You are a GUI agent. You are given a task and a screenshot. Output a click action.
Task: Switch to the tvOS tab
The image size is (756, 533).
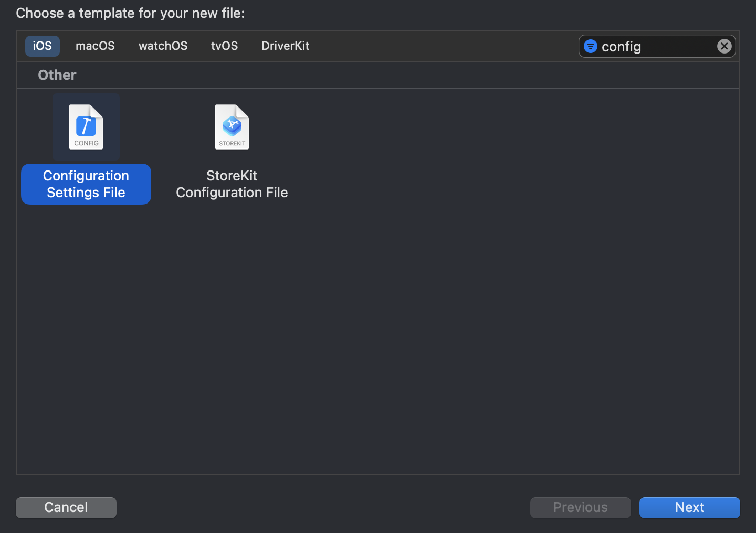tap(224, 46)
